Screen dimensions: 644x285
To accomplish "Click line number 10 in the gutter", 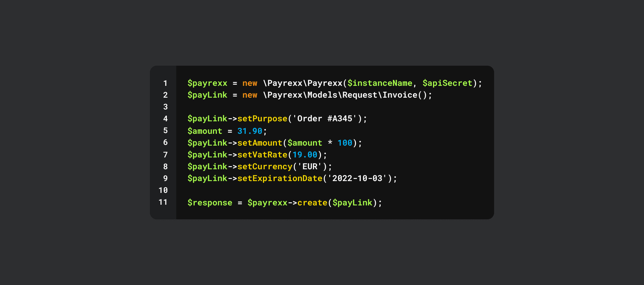I will [x=163, y=190].
